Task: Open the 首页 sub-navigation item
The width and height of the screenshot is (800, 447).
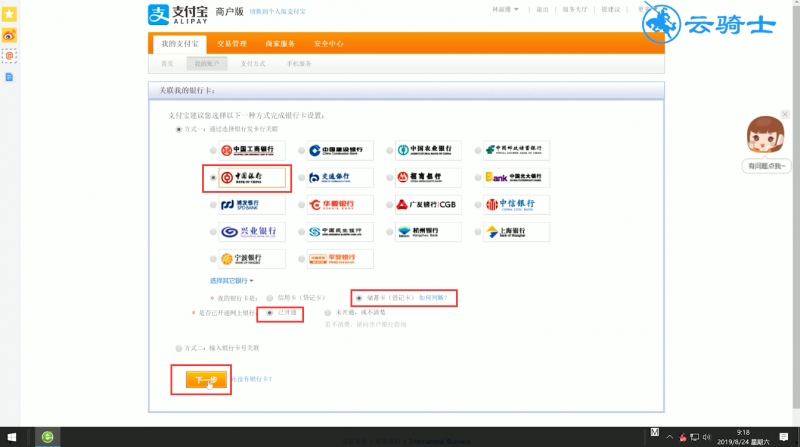Action: 167,64
